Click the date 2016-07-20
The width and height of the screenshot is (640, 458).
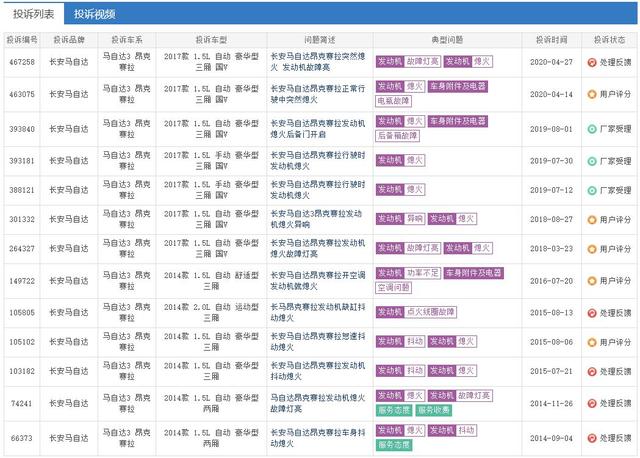551,281
